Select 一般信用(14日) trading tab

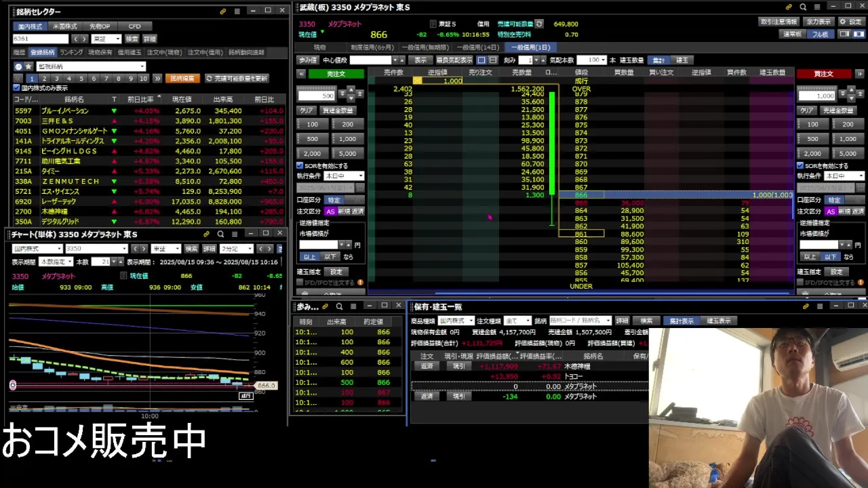478,47
